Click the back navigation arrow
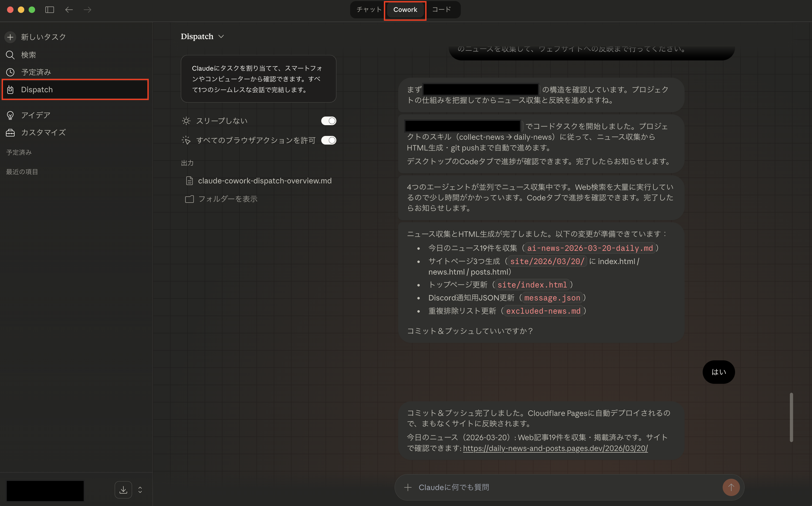Screen dimensions: 812x506 coord(69,10)
